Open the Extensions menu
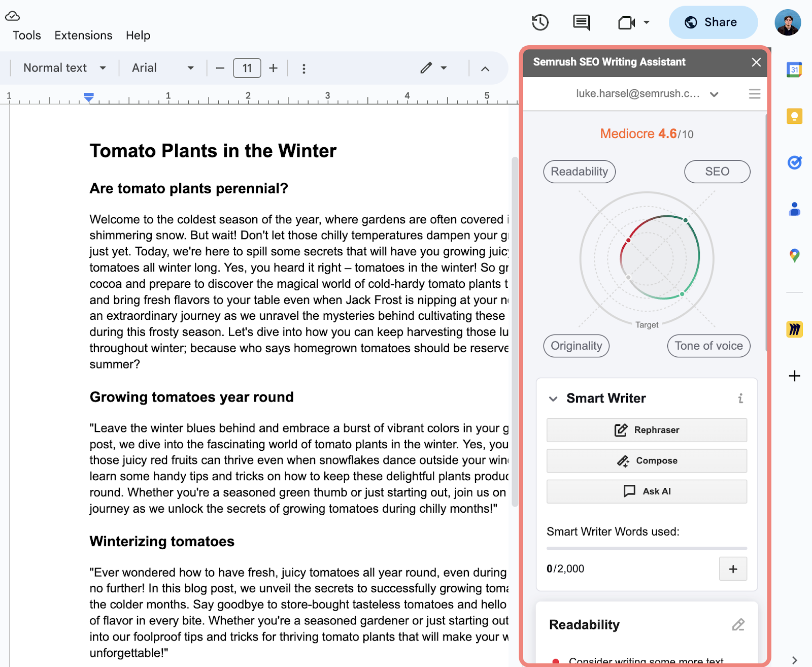Viewport: 812px width, 667px height. point(83,36)
